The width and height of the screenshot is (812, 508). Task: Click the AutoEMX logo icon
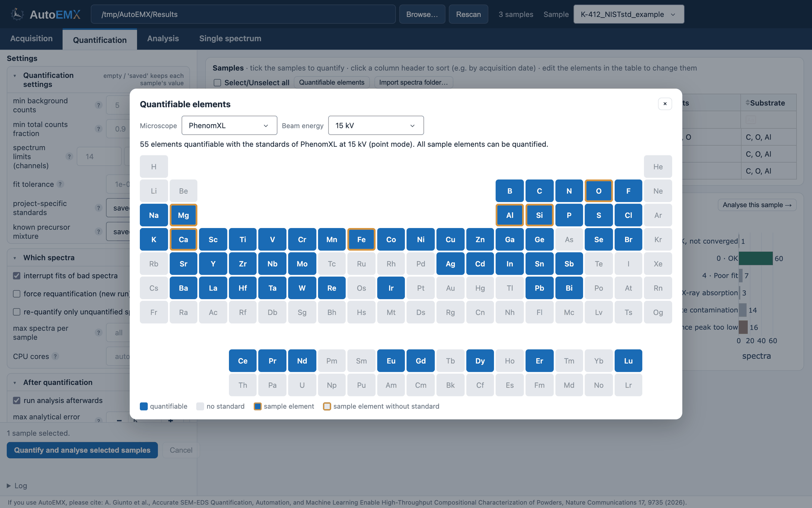tap(17, 14)
